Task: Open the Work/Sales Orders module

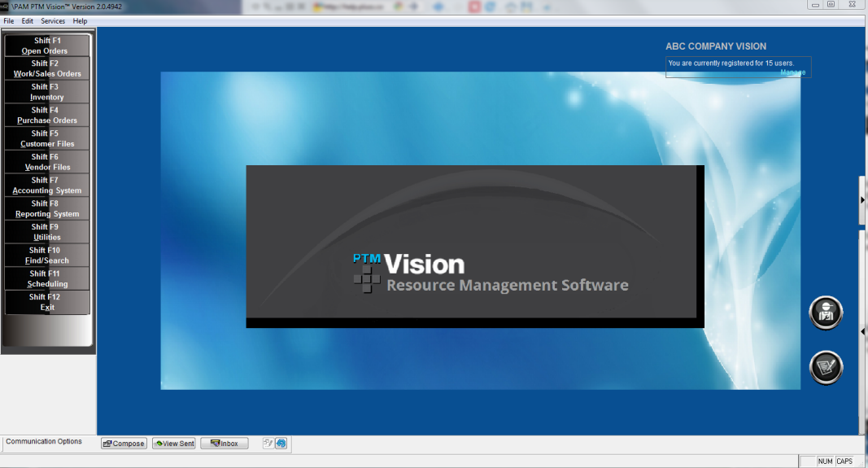Action: point(47,68)
